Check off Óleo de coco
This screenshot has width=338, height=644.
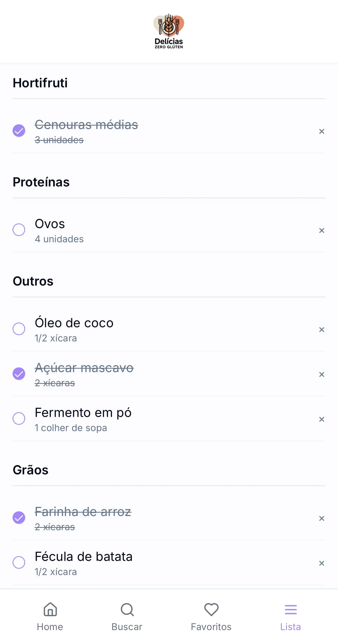[x=19, y=329]
